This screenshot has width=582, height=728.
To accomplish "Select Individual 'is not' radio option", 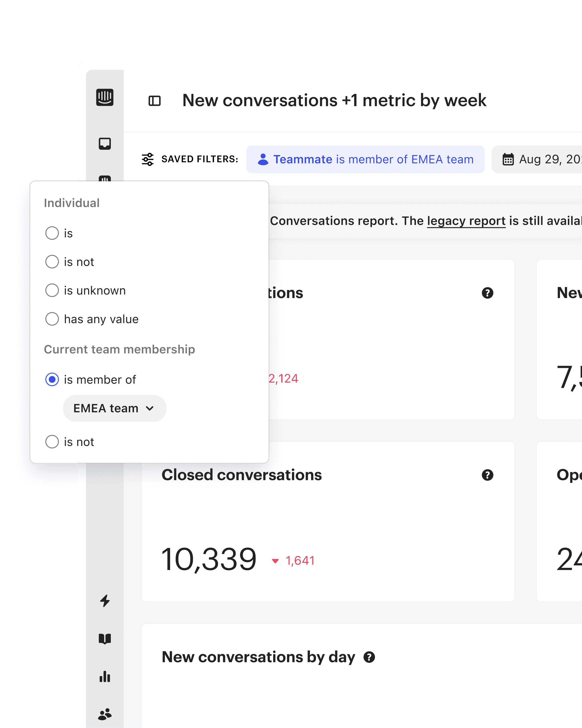I will pos(52,262).
